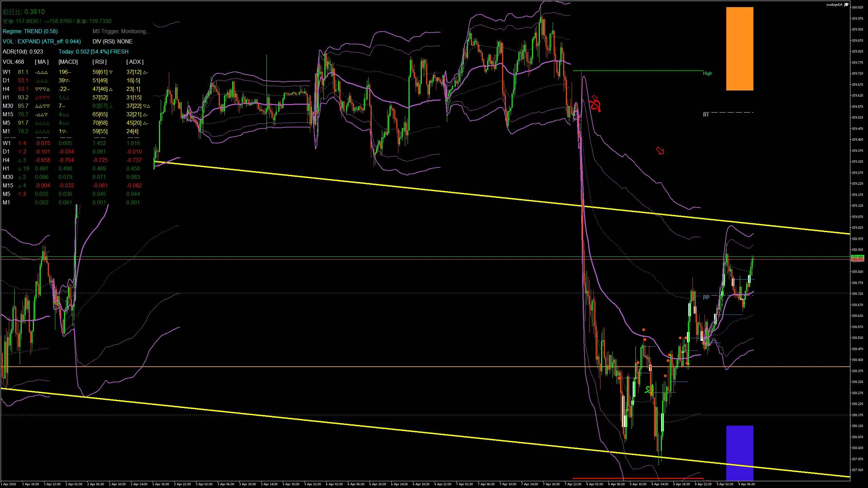Viewport: 868px width, 488px height.
Task: Click the red downward arrow marker
Action: click(x=660, y=150)
